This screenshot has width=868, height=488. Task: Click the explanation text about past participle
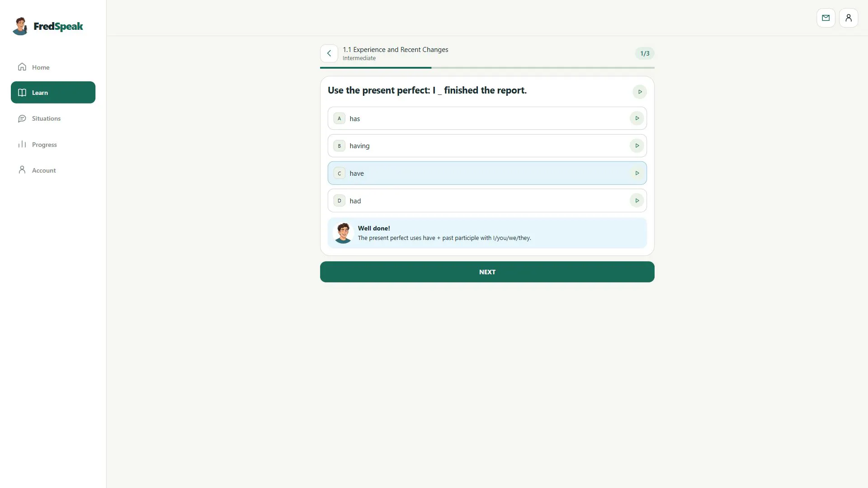click(x=444, y=238)
